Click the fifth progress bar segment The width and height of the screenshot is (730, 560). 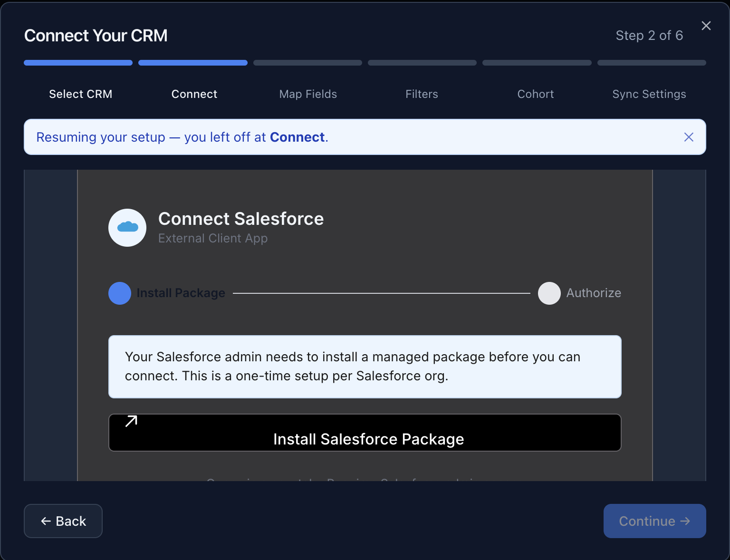(537, 63)
